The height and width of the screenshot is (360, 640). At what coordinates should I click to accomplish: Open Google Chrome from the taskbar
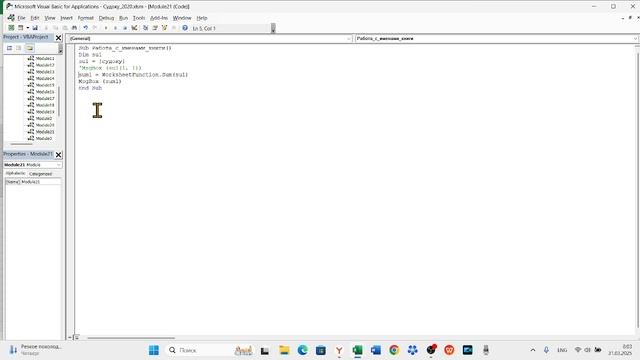(x=394, y=350)
